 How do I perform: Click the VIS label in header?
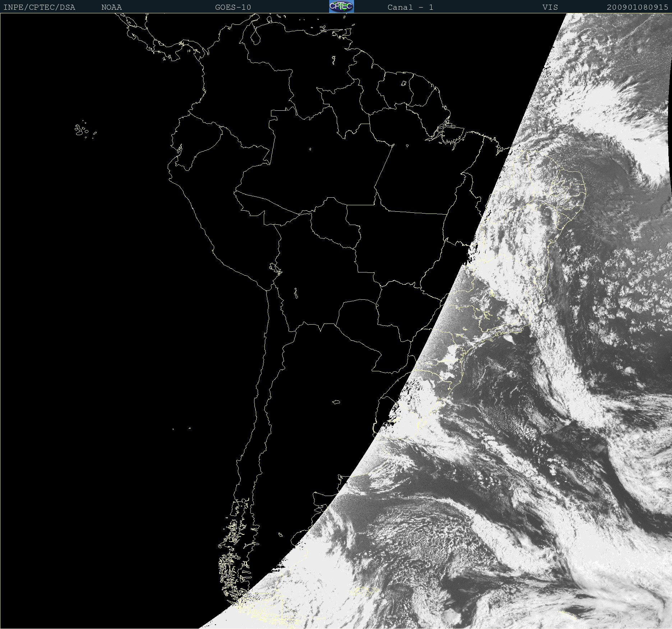pos(550,8)
